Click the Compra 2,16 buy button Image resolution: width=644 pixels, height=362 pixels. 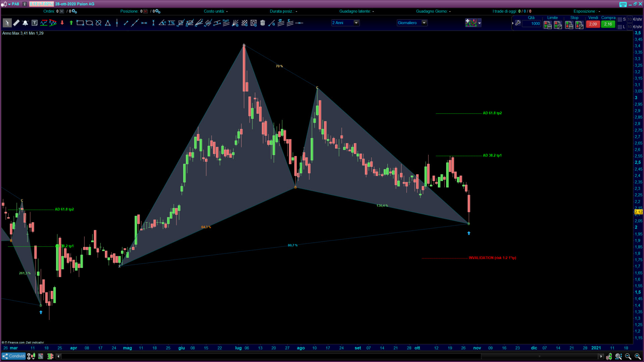click(x=608, y=24)
